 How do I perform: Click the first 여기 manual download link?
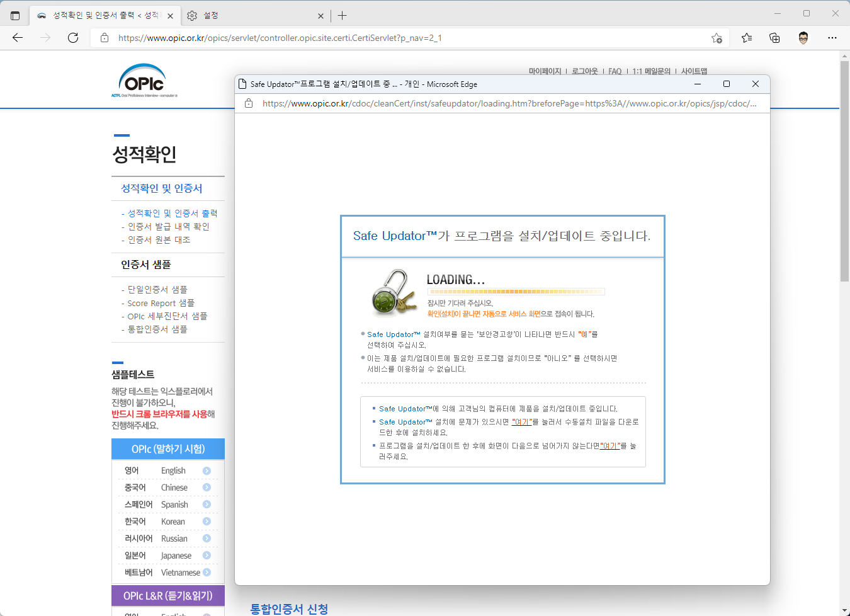[521, 422]
